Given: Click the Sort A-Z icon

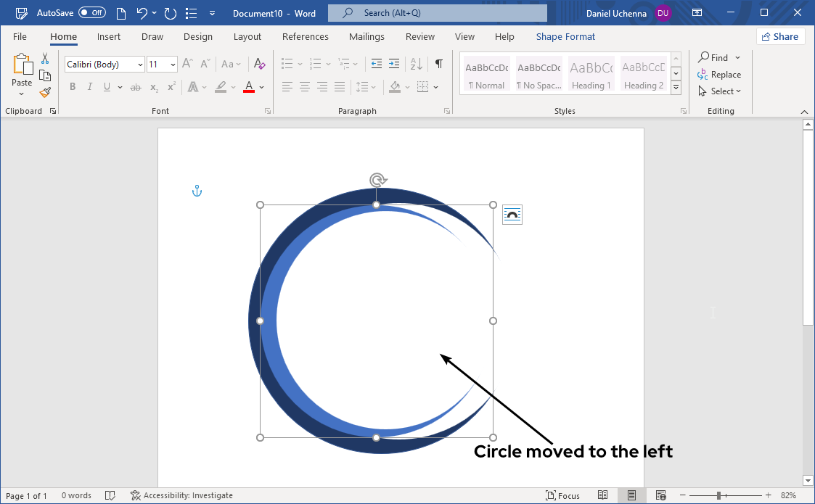Looking at the screenshot, I should (x=416, y=64).
